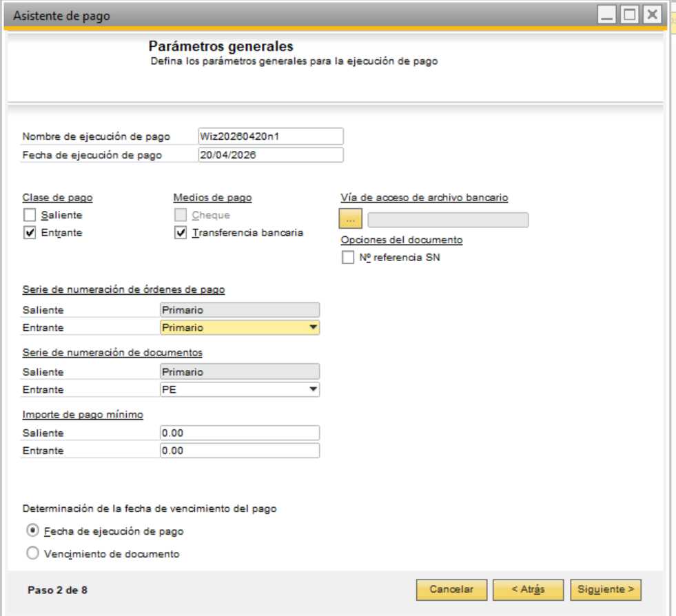Click the Entrante minimum payment amount field
Viewport: 676px width, 616px height.
(240, 451)
